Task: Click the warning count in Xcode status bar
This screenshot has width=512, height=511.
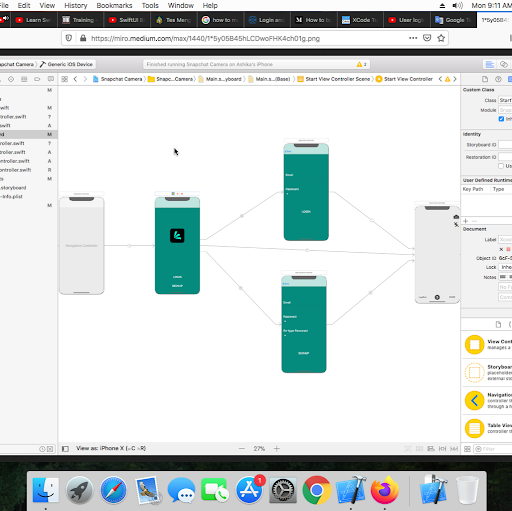Action: click(362, 64)
